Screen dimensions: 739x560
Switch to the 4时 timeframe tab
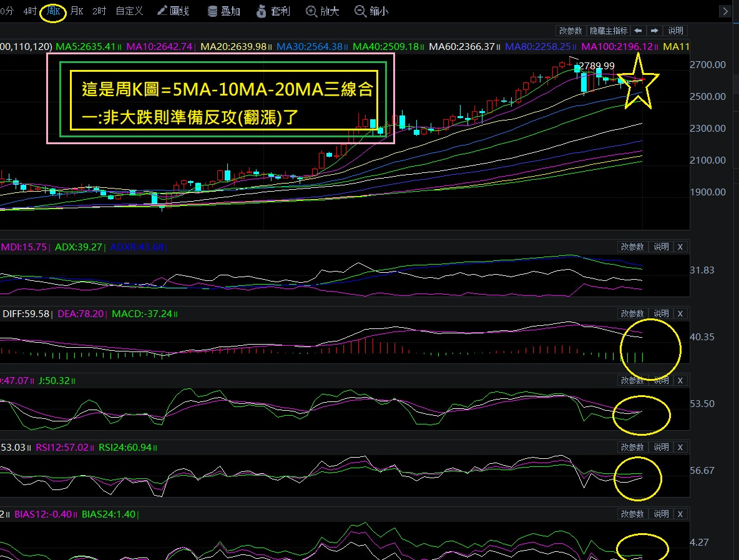pyautogui.click(x=30, y=11)
